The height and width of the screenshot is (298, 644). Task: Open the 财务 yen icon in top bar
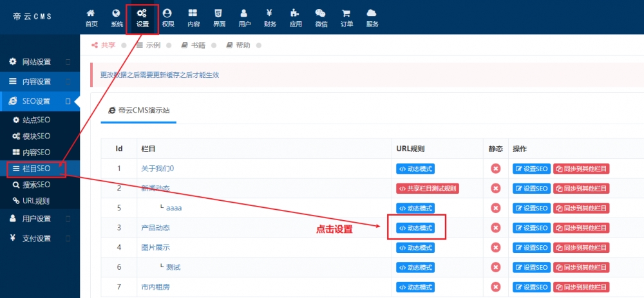point(270,17)
